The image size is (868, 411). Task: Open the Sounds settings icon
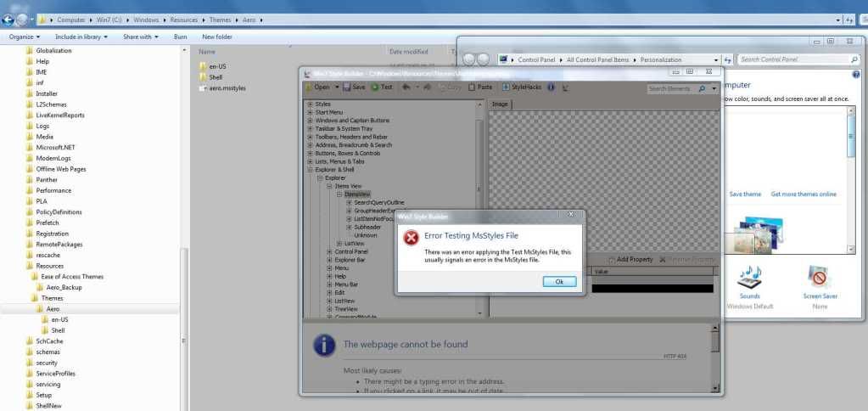pyautogui.click(x=749, y=277)
